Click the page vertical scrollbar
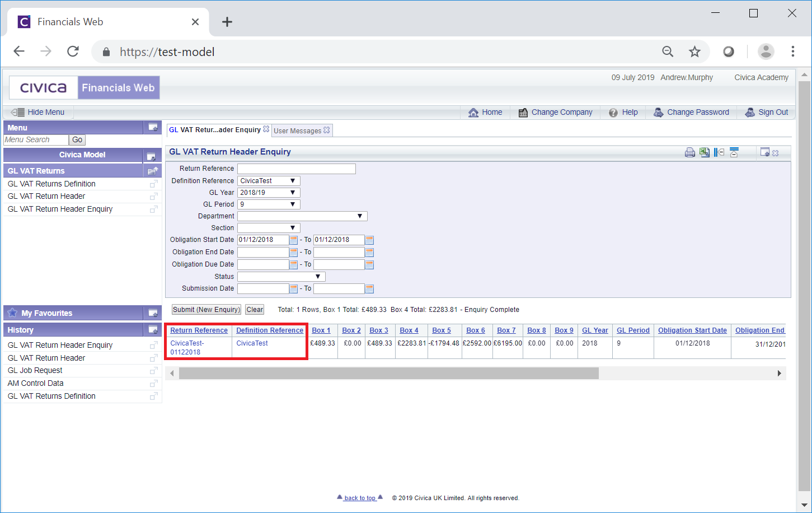 click(804, 286)
